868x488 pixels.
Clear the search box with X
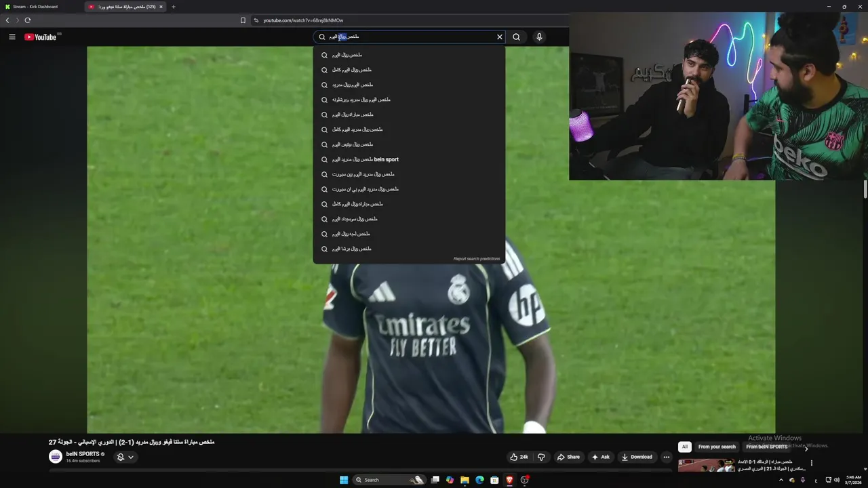[500, 37]
